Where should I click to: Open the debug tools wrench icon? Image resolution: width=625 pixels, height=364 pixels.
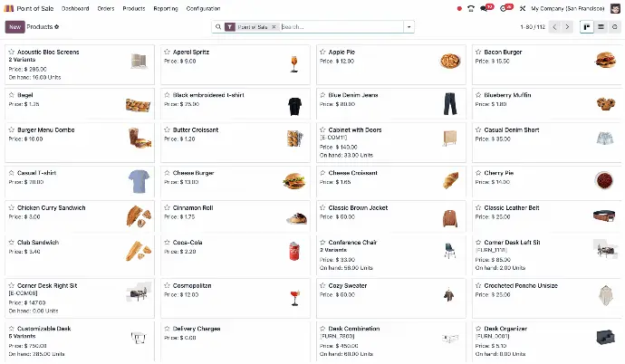(x=523, y=8)
